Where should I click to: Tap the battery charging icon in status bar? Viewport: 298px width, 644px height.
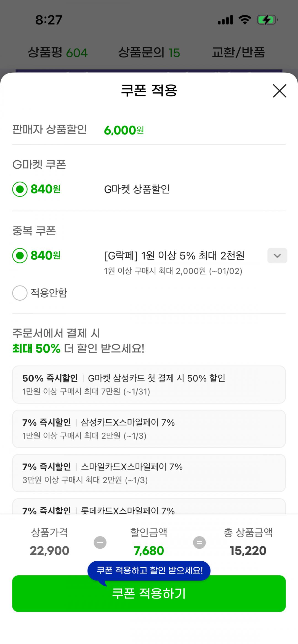coord(267,20)
